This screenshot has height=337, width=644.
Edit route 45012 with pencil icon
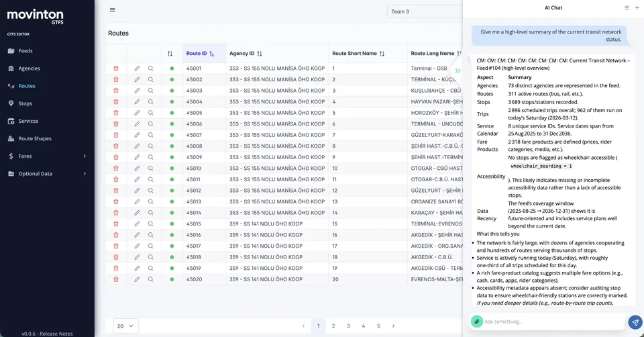tap(137, 191)
